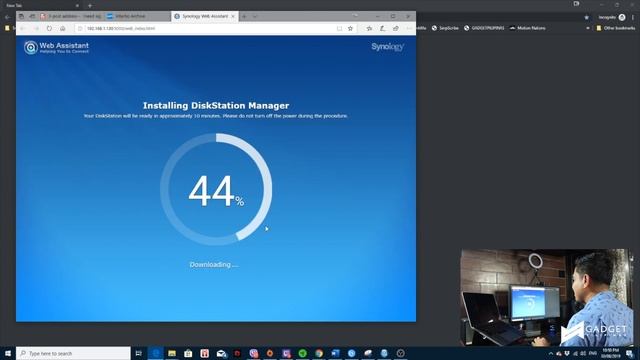
Task: Close the Synology Web Assistant tab
Action: click(x=233, y=16)
